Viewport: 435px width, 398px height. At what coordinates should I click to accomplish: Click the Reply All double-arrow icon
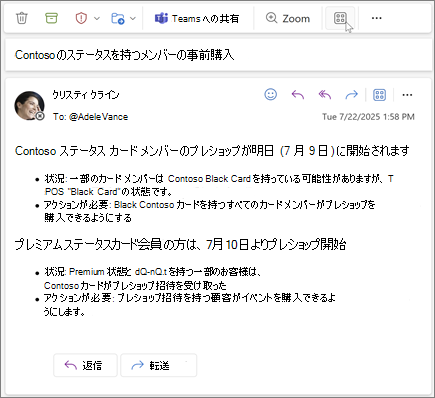coord(325,95)
